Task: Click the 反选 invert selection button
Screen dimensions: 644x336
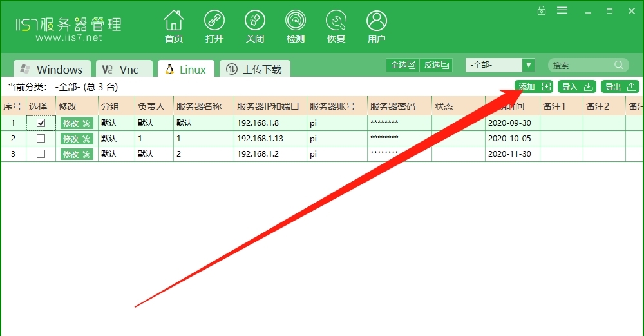Action: 436,65
